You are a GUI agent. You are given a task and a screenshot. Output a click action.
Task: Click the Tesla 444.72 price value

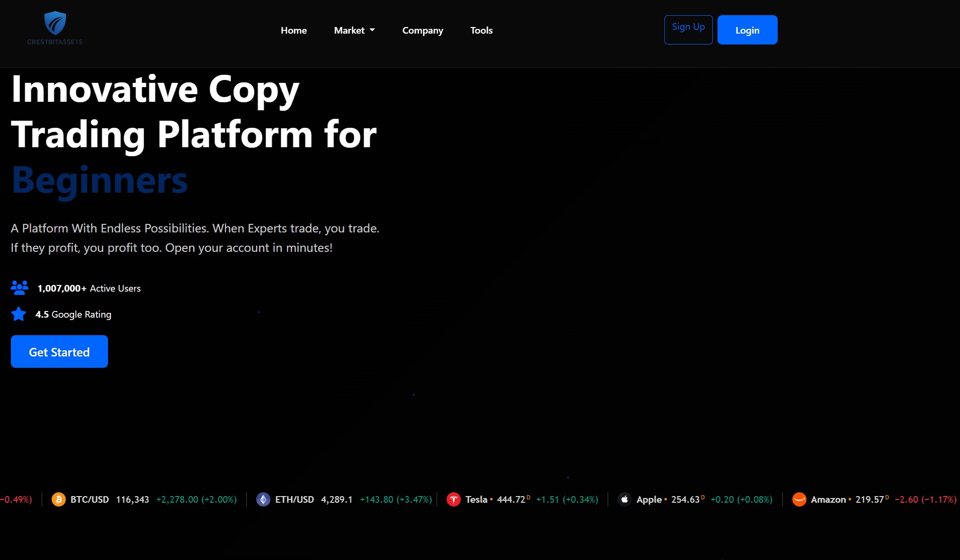tap(511, 499)
